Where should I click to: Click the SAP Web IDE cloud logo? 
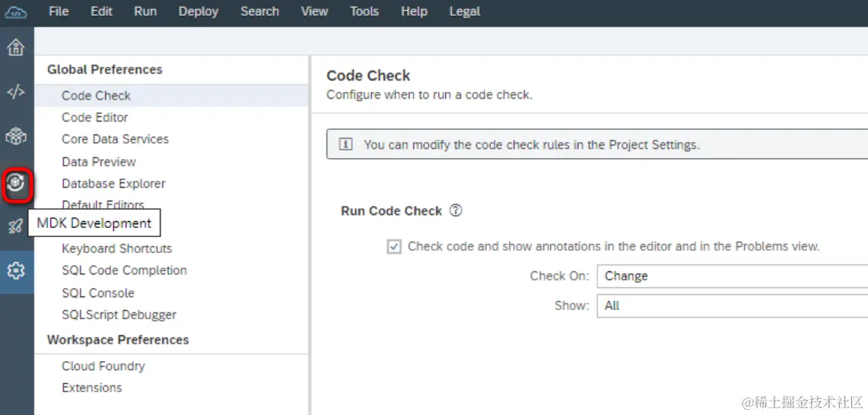16,12
